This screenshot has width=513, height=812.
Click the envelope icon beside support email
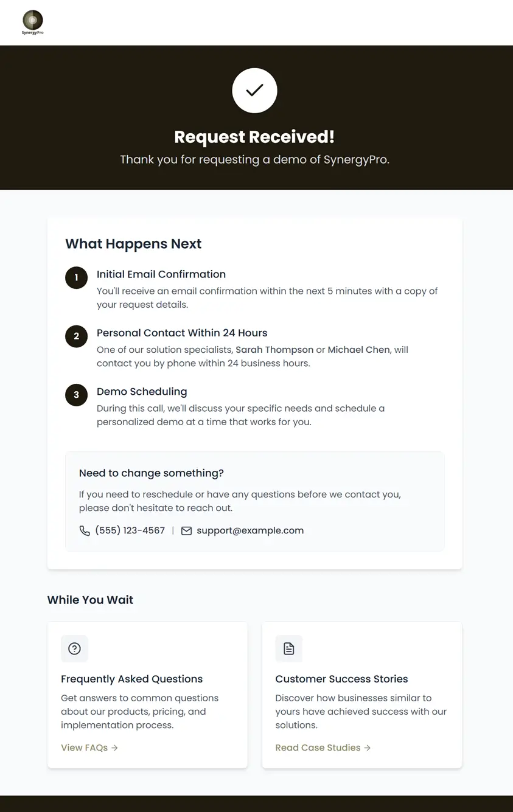tap(186, 531)
